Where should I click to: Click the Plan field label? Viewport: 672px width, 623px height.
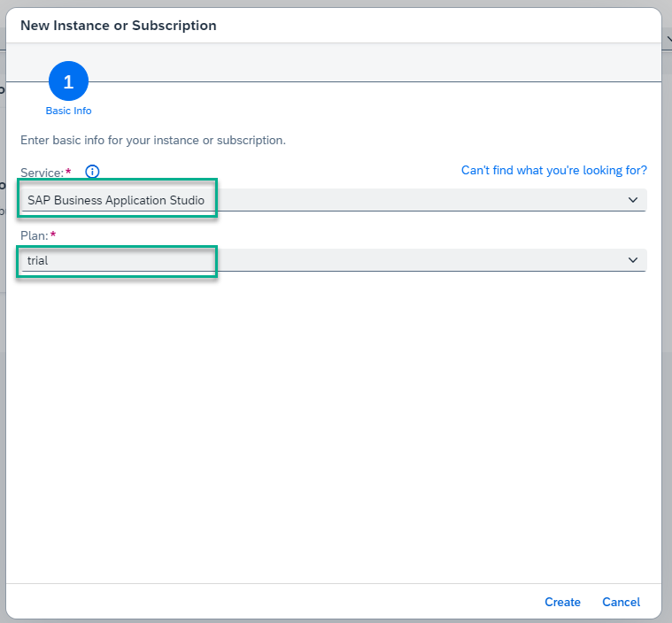pos(34,235)
